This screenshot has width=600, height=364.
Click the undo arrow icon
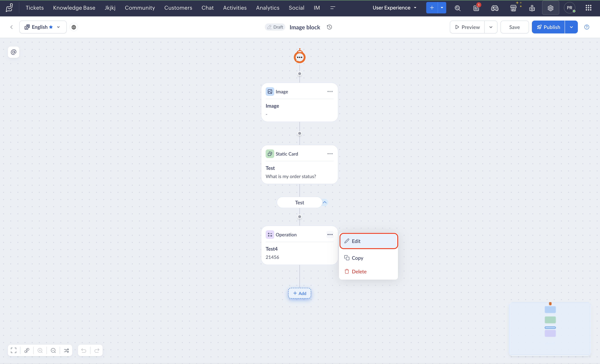(84, 350)
